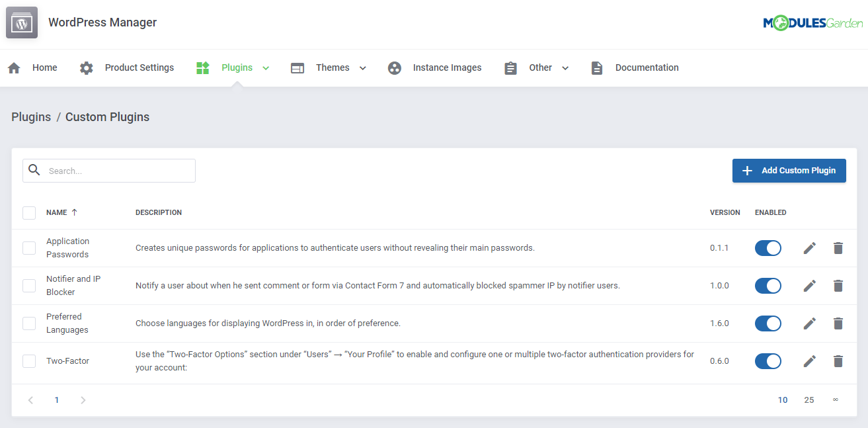Click the Other clipboard icon
Screen dimensions: 868x428
click(510, 68)
